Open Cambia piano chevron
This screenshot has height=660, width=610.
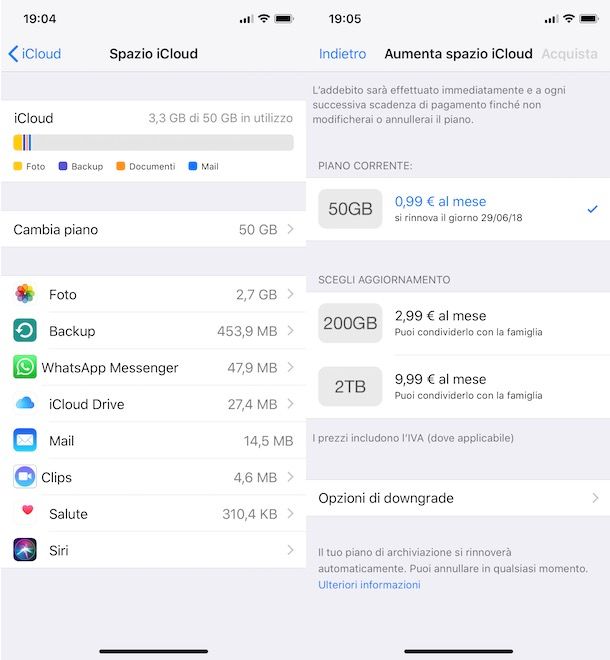(290, 229)
